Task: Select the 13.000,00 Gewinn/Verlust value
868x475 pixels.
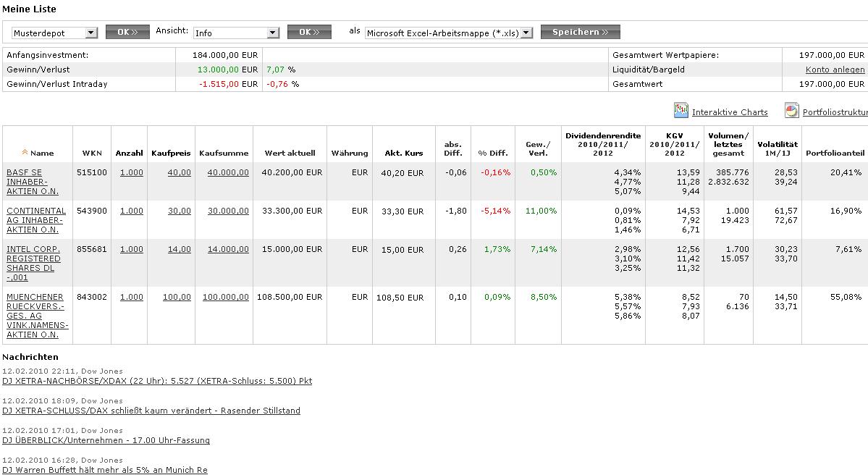Action: pos(218,70)
